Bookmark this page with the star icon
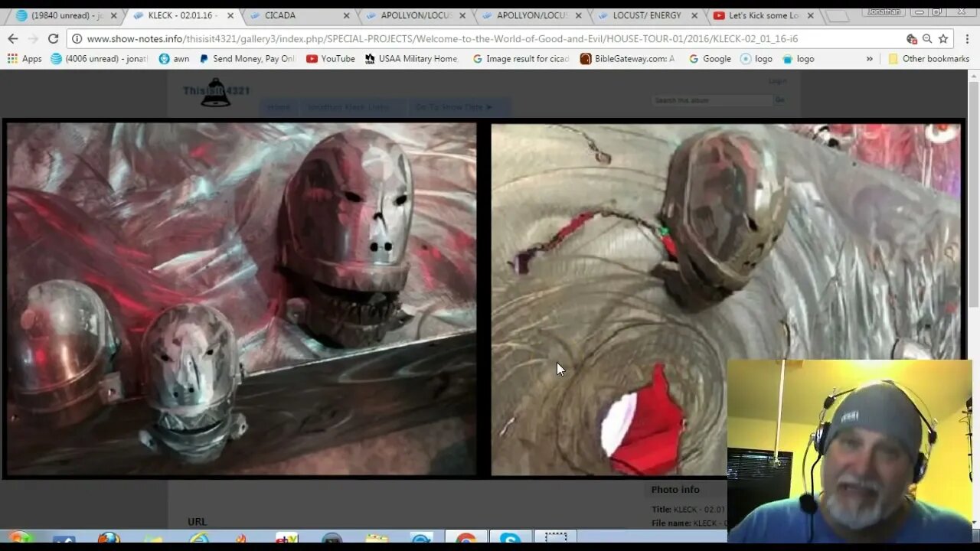980x551 pixels. point(943,39)
